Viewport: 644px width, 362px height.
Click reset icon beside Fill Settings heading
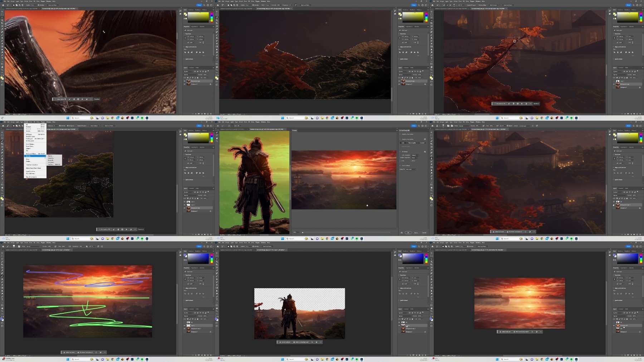click(x=425, y=152)
